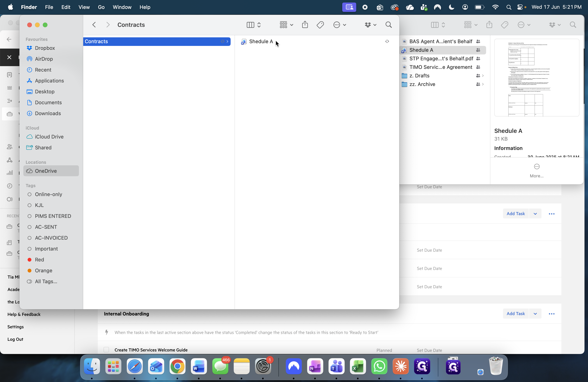Open Internal Onboarding section options (three dots)
The width and height of the screenshot is (588, 382).
tap(551, 314)
